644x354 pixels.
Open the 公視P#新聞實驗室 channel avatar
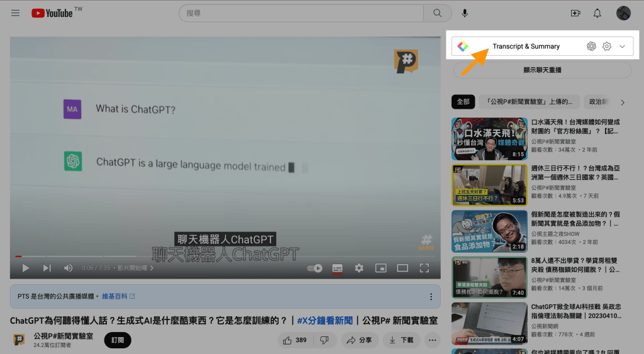click(19, 340)
